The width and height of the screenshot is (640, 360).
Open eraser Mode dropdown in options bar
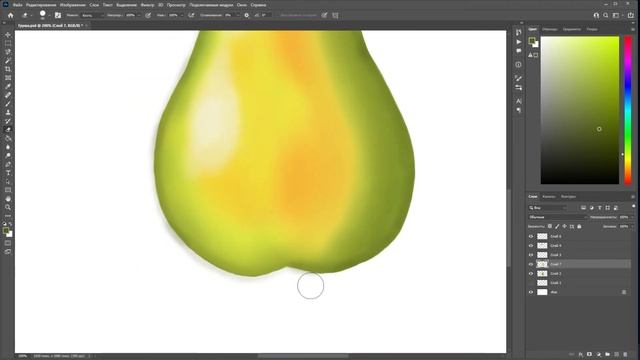(93, 15)
